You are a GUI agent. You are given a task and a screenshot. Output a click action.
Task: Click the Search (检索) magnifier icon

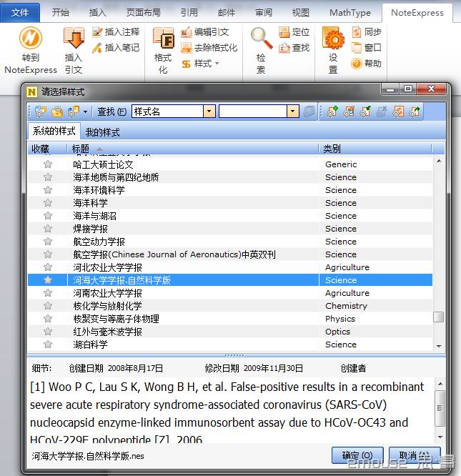point(262,38)
